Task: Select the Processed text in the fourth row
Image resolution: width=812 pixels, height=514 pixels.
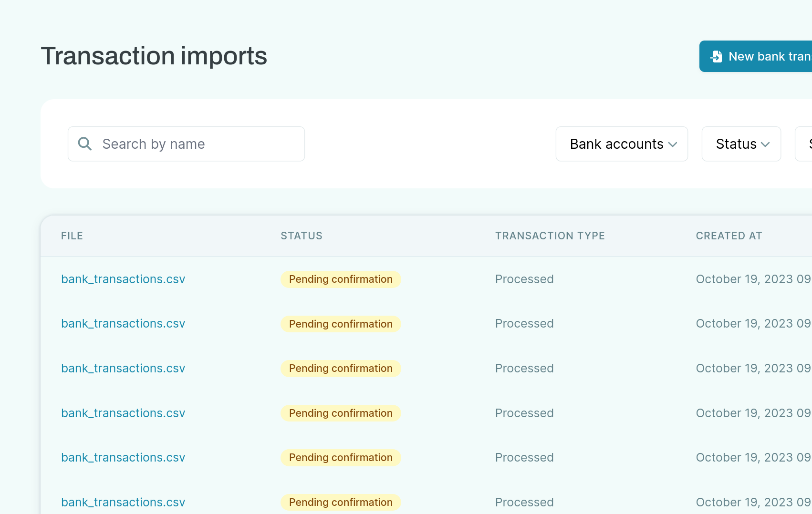Action: pos(524,413)
